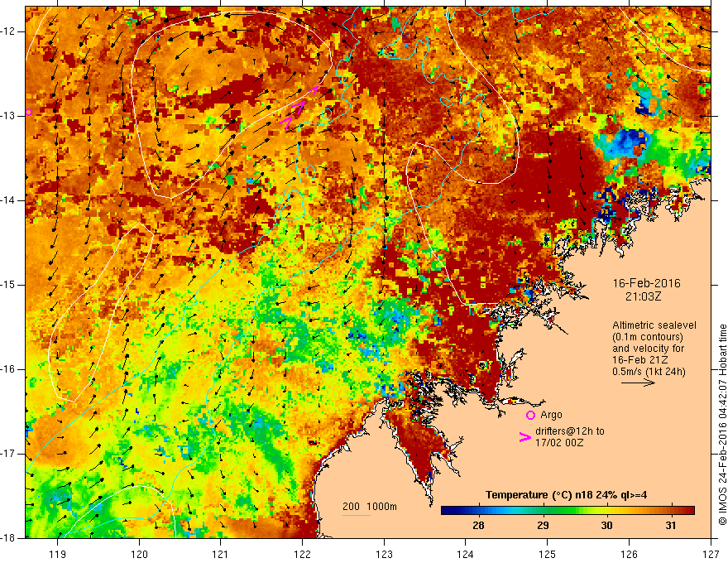Click the colorbar label "28"
728x563 pixels.
coord(478,526)
